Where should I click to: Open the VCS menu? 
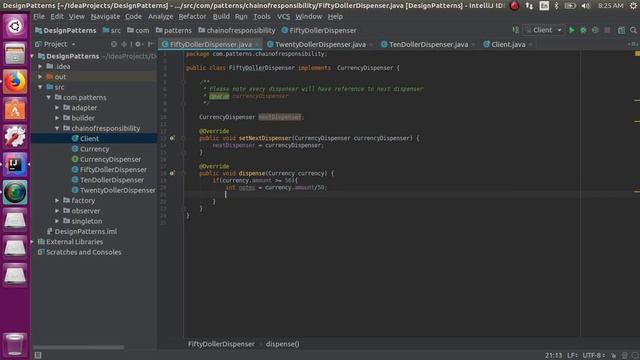click(283, 17)
